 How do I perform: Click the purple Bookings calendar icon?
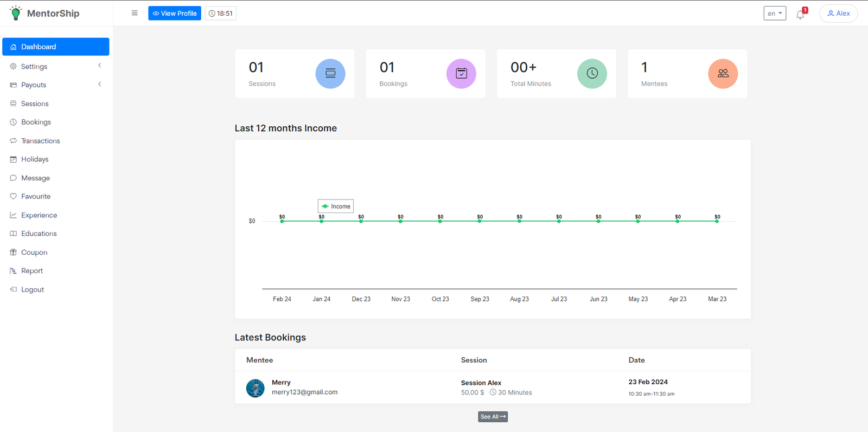pos(461,74)
